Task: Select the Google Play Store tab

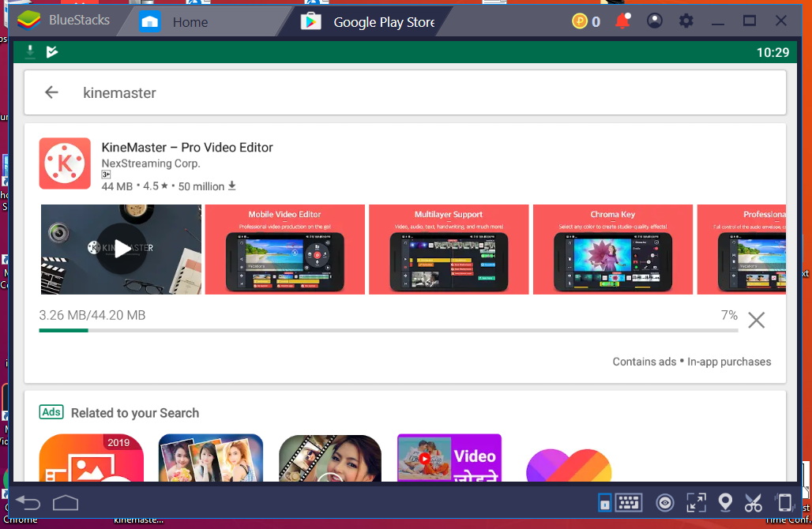Action: click(x=369, y=22)
